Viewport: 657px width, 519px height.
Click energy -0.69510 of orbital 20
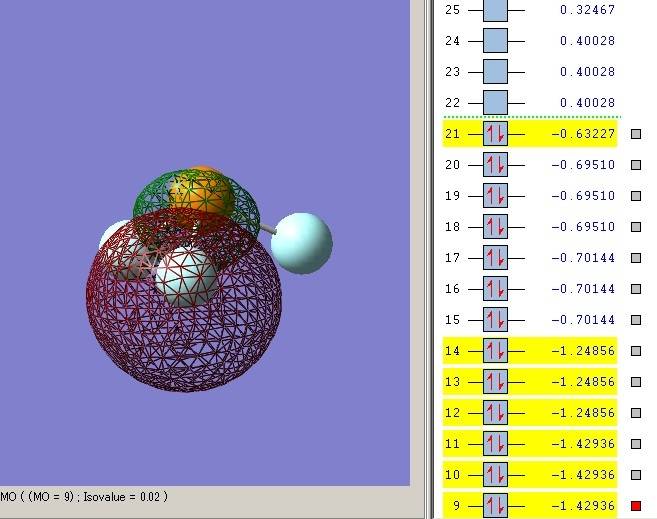coord(583,165)
